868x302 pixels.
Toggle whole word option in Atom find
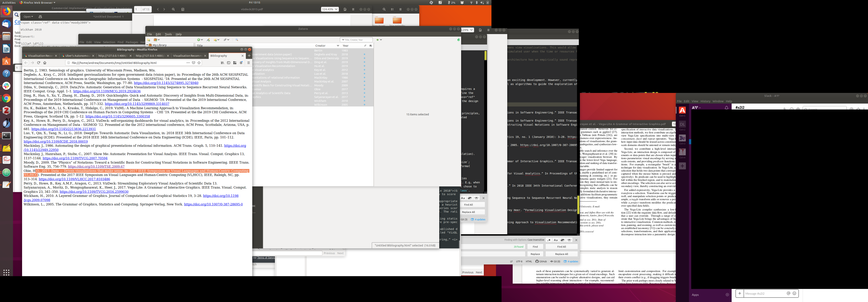(569, 240)
